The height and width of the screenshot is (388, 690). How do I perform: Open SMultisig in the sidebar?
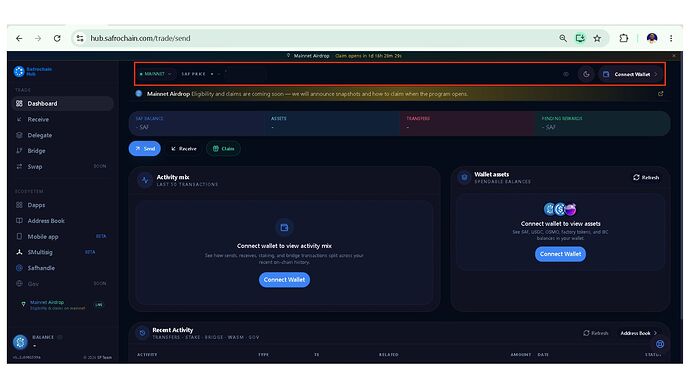coord(62,252)
